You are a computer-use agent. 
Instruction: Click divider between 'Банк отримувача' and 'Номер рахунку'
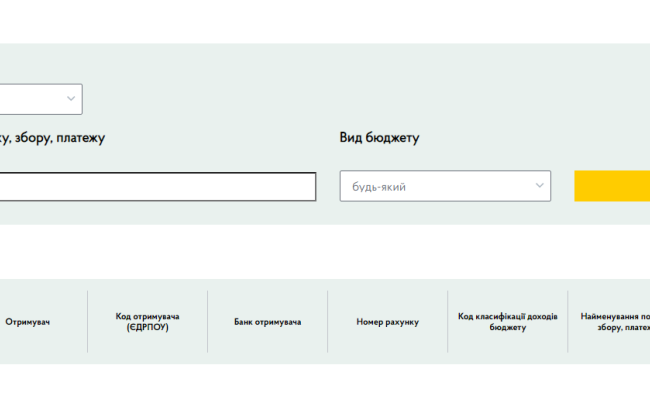tap(328, 322)
